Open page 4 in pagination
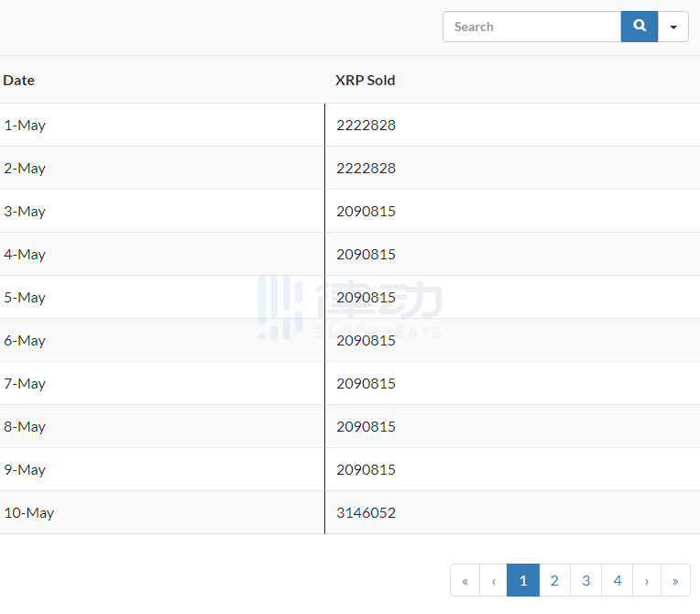The width and height of the screenshot is (700, 614). [618, 580]
